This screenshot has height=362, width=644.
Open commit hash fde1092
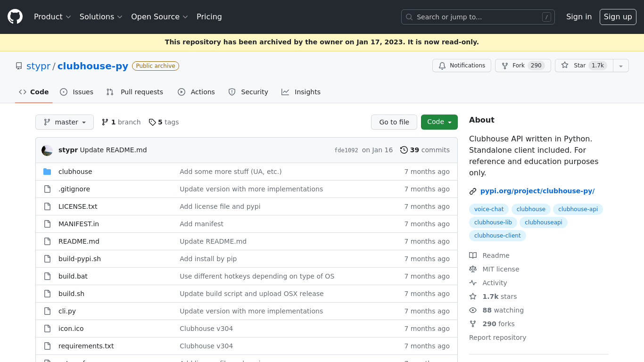346,150
